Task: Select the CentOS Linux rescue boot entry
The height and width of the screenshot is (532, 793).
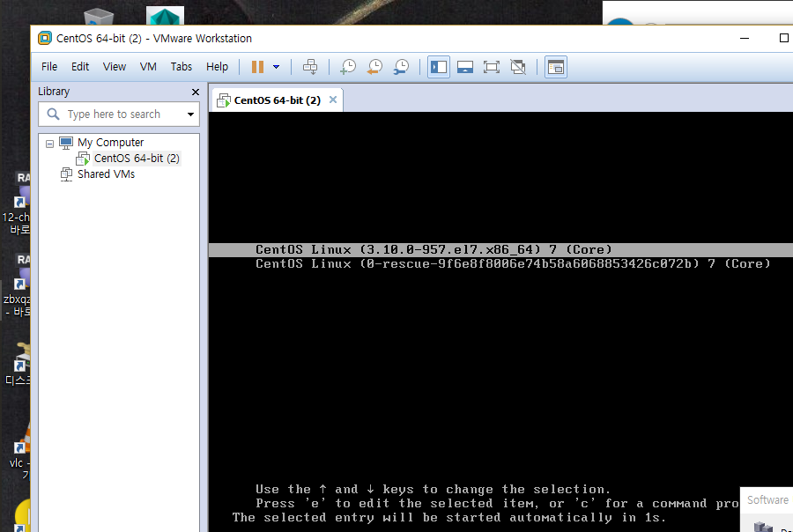Action: 513,264
